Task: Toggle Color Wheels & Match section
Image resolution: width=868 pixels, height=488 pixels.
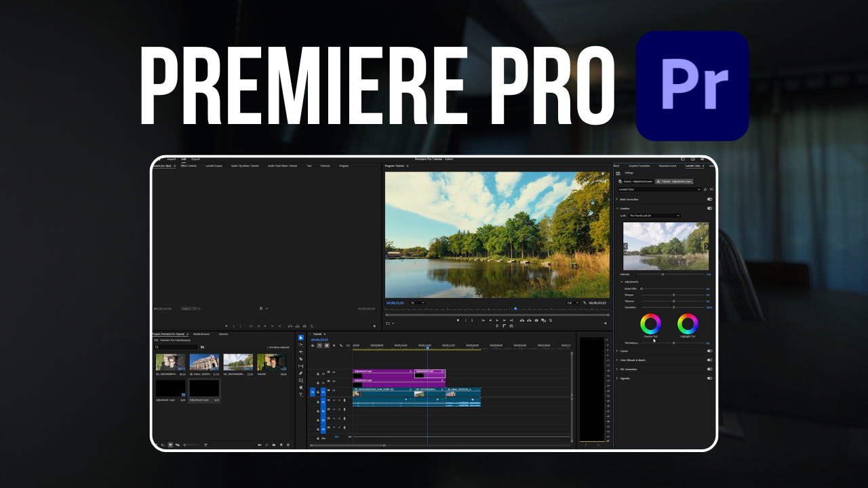Action: (x=709, y=360)
